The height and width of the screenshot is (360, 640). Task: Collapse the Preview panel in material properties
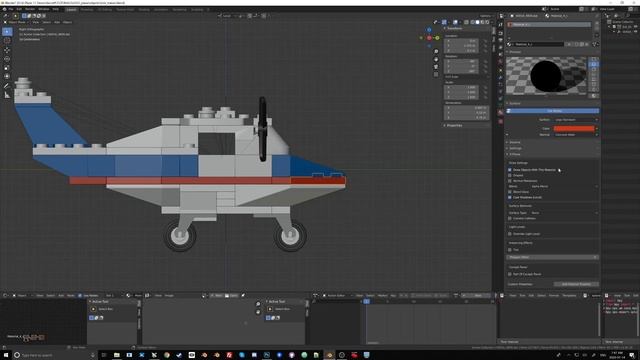tap(515, 52)
